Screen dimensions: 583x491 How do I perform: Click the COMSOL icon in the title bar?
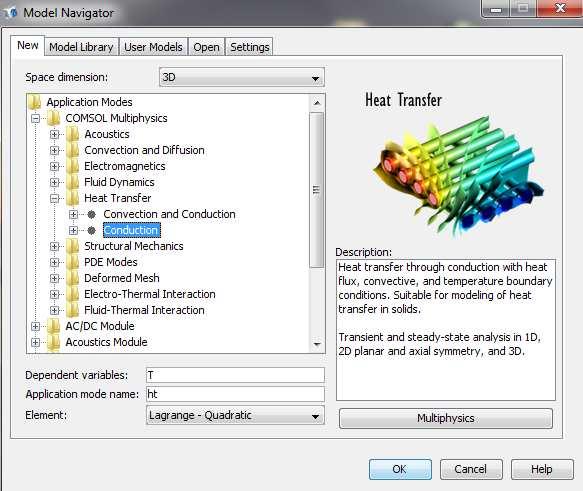pyautogui.click(x=11, y=12)
